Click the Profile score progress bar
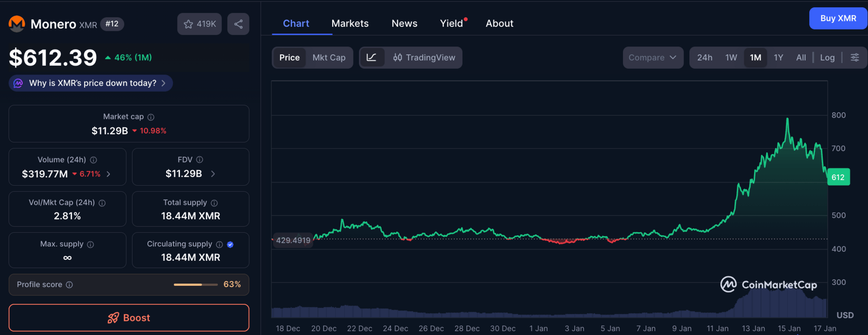This screenshot has height=335, width=868. click(x=195, y=285)
